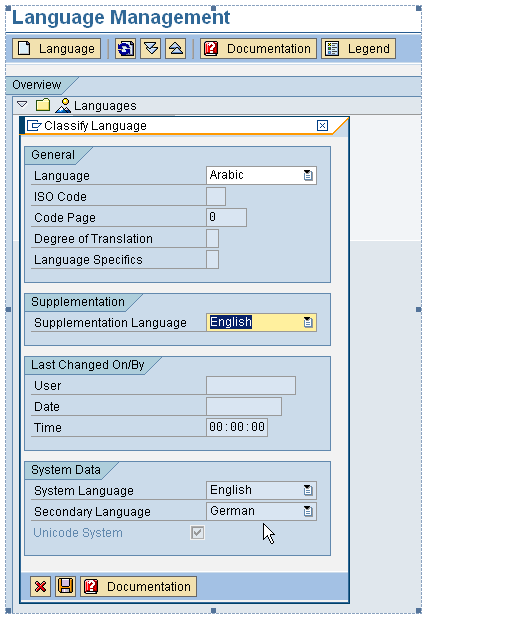Select the Overview tab
Image resolution: width=530 pixels, height=626 pixels.
tap(37, 85)
